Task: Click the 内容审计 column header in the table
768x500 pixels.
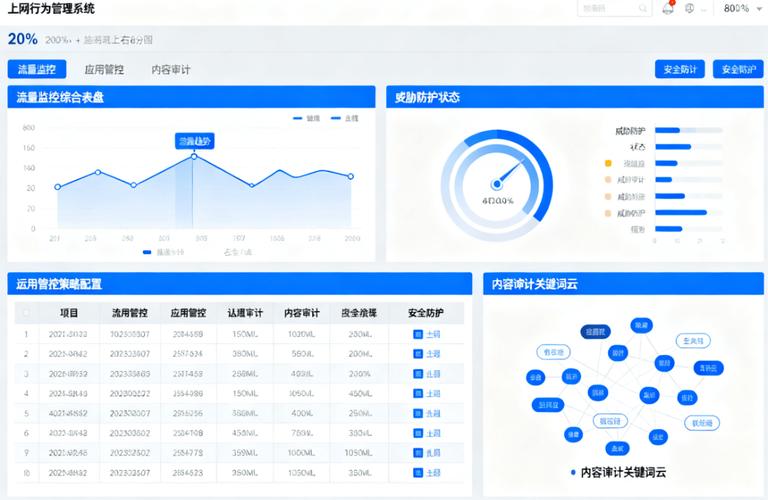Action: [302, 313]
